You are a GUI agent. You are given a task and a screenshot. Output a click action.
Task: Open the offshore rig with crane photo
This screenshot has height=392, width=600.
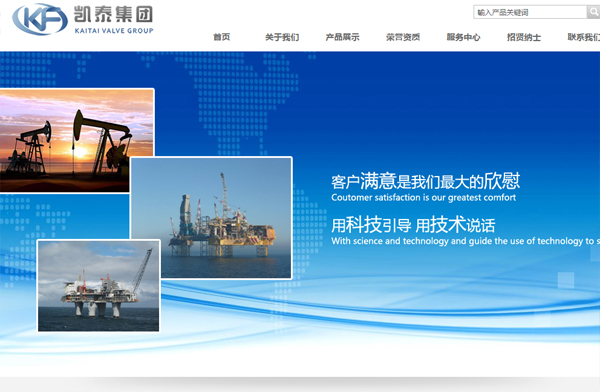coord(98,286)
